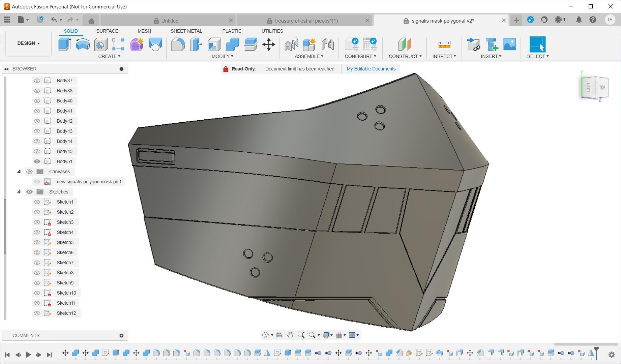Switch to the SHEET METAL tab
Viewport: 621px width, 364px height.
pos(186,31)
